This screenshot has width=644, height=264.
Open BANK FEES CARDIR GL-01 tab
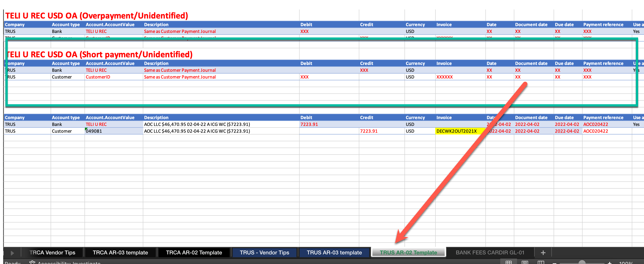coord(490,252)
